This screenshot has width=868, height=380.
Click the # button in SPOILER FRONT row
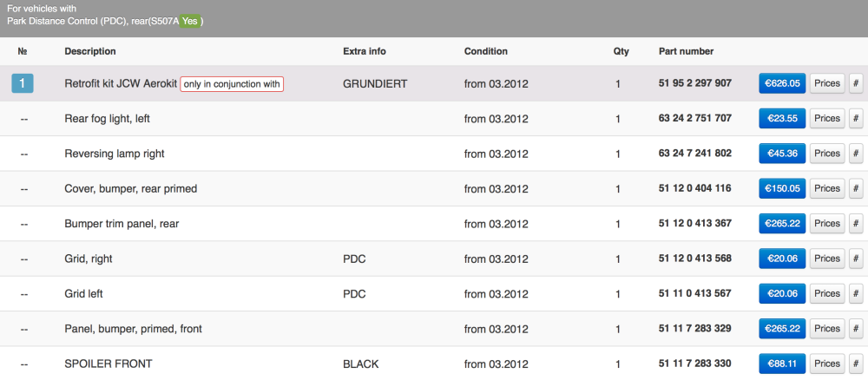click(855, 364)
